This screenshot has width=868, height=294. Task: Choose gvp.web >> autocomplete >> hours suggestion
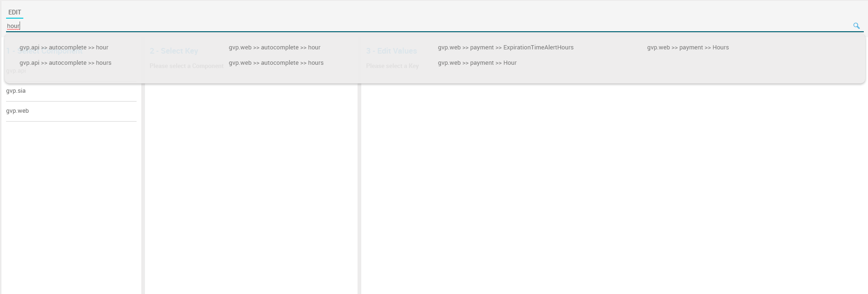point(276,63)
